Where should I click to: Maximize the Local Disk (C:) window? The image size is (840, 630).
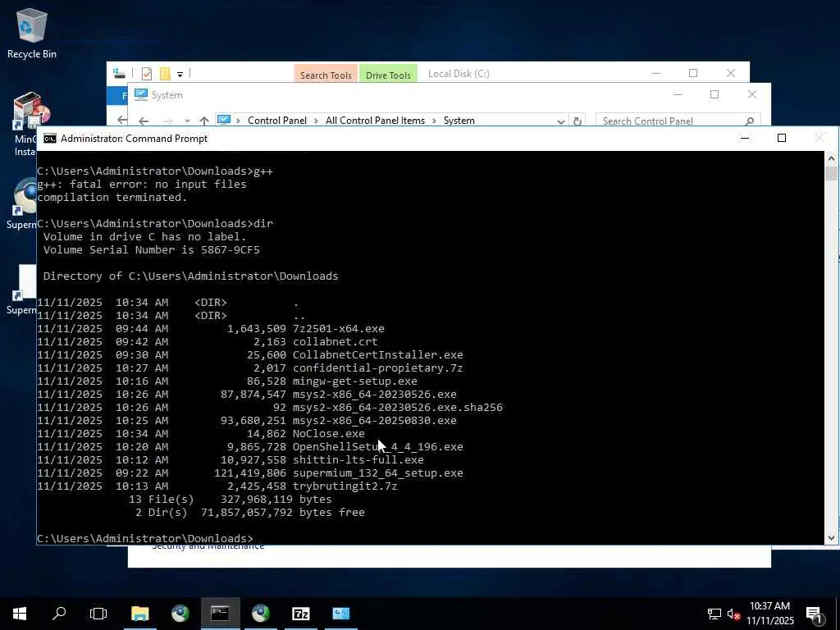[693, 73]
